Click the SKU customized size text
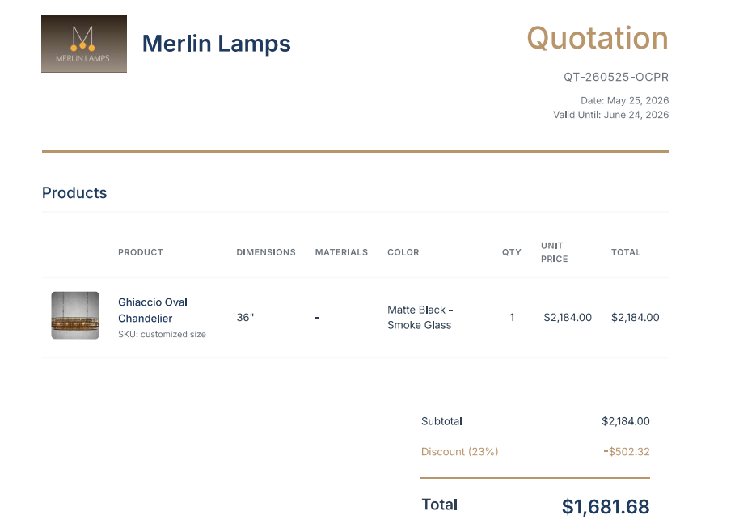 162,334
